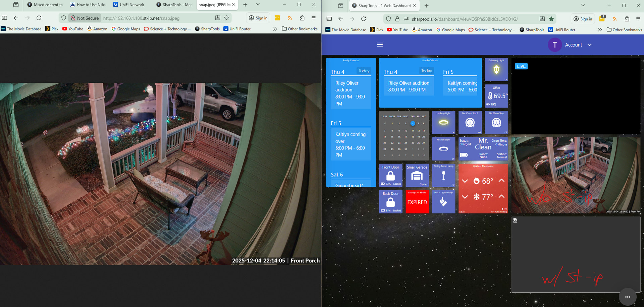Switch the Dining Room Lamp on
The width and height of the screenshot is (644, 307).
[x=443, y=175]
